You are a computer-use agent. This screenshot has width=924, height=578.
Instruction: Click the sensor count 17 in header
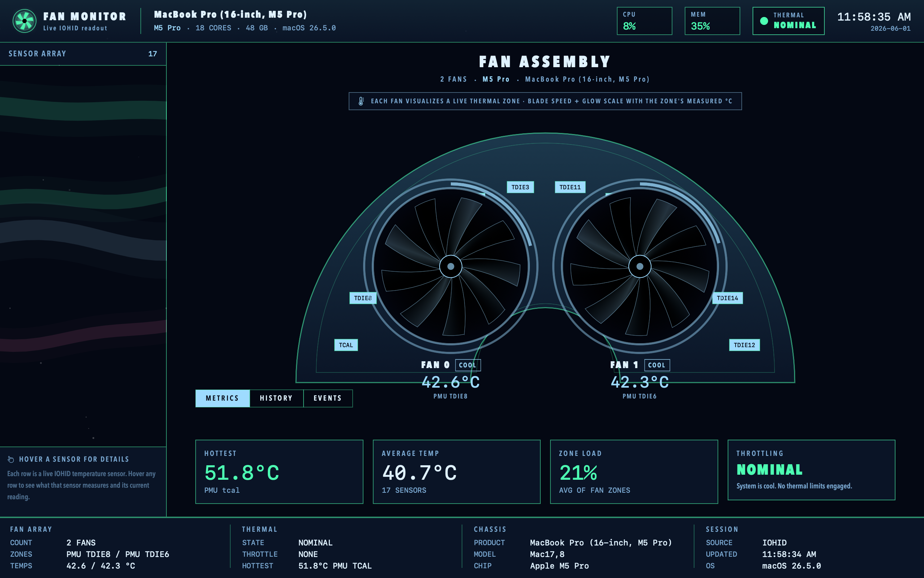(x=153, y=54)
